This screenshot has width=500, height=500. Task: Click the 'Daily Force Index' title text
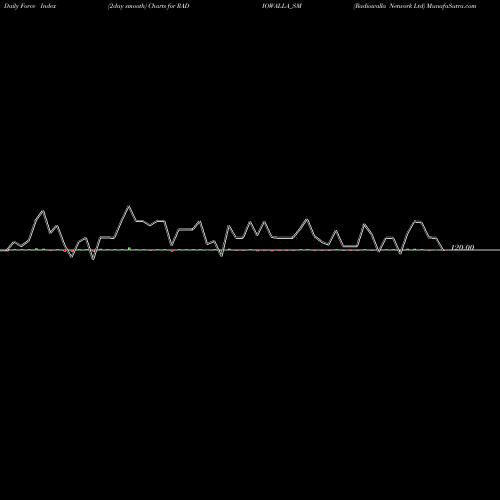coord(30,6)
